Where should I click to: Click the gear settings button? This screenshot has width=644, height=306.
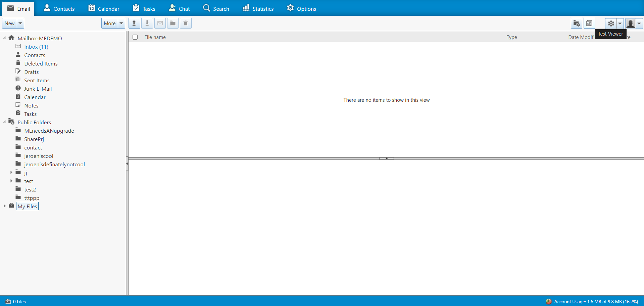pyautogui.click(x=611, y=23)
